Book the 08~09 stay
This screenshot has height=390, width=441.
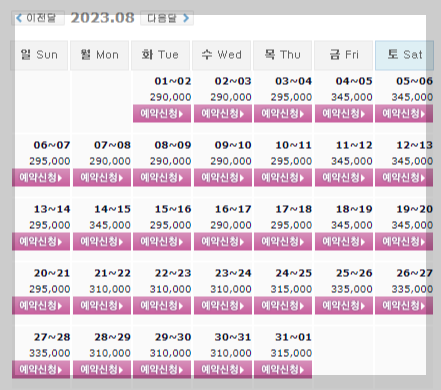tap(162, 178)
